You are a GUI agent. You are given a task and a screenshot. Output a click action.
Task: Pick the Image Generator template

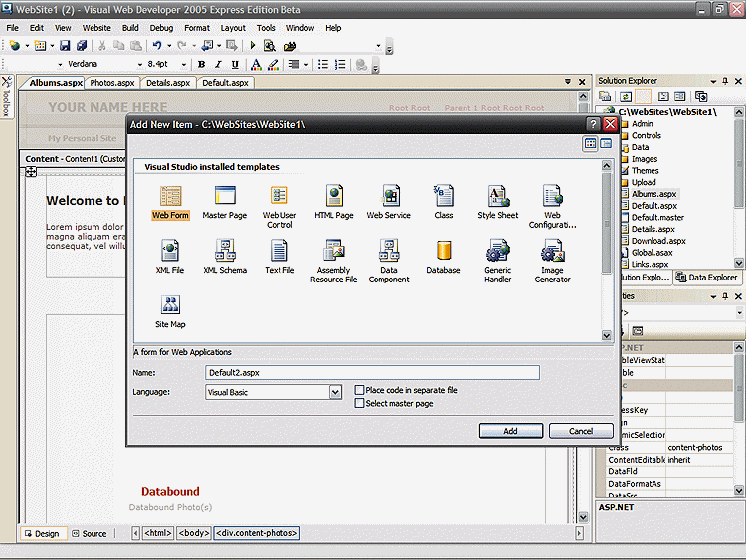click(552, 262)
